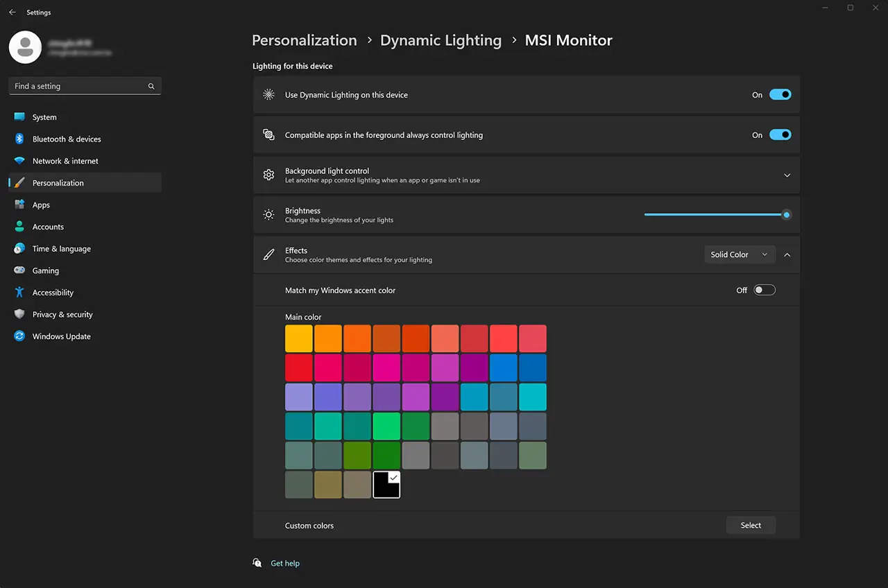Turn off Use Dynamic Lighting on this device
The image size is (888, 588).
780,95
